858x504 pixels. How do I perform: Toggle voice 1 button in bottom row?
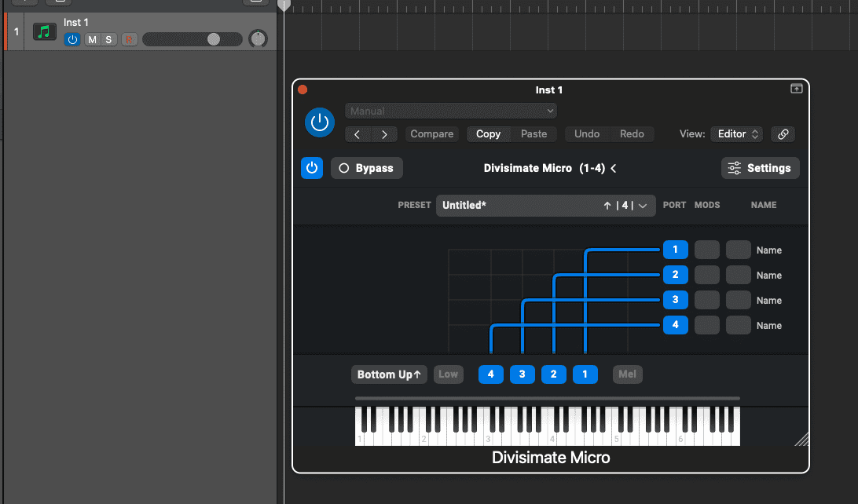(585, 374)
